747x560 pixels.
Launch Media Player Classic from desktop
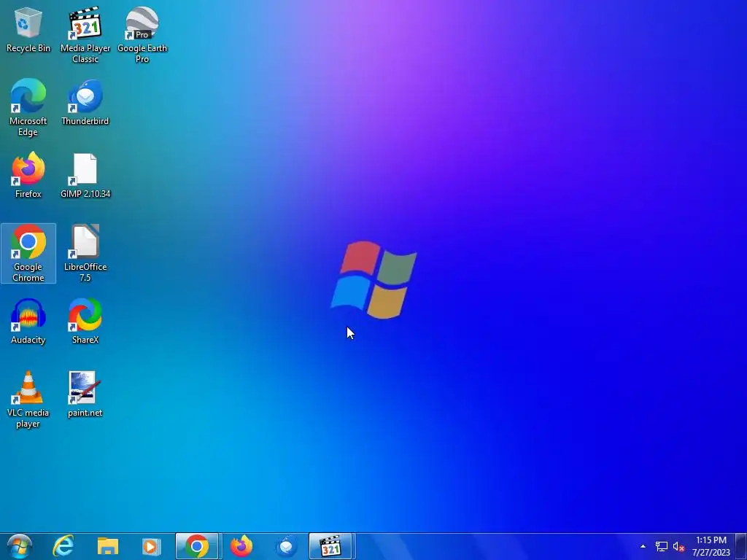point(85,34)
